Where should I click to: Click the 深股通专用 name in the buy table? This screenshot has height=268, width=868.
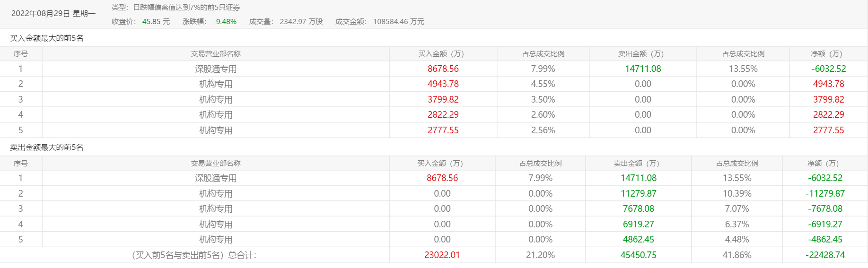[x=216, y=69]
